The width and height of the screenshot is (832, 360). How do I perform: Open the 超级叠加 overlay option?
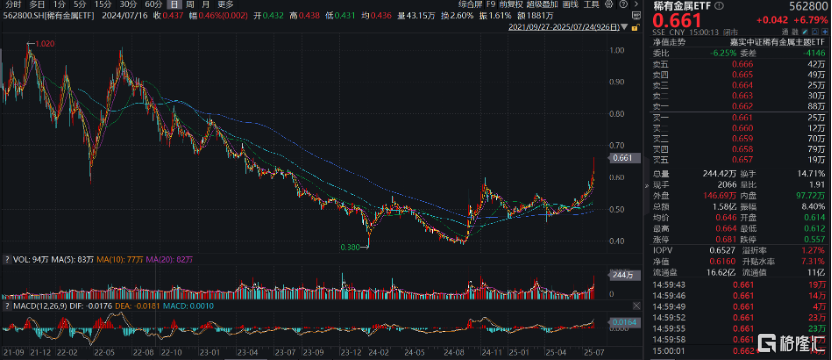[x=542, y=4]
